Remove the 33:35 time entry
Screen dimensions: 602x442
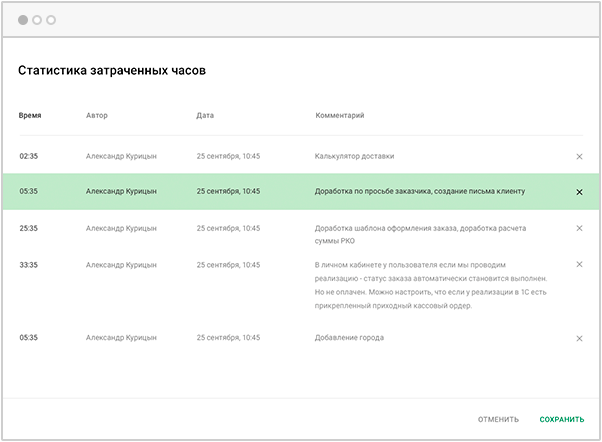(x=579, y=265)
